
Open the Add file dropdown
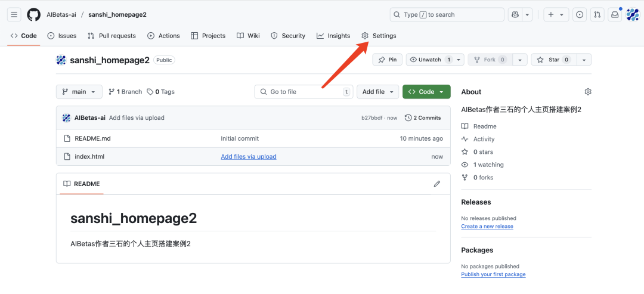(378, 92)
